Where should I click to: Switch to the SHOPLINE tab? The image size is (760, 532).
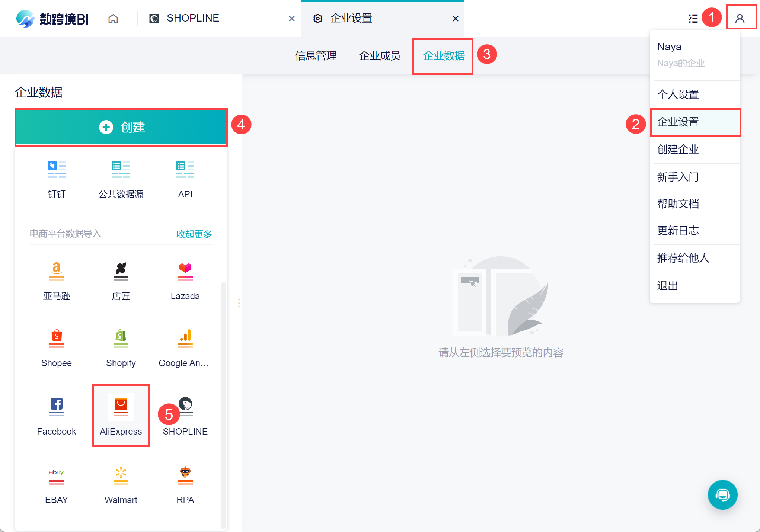tap(219, 19)
